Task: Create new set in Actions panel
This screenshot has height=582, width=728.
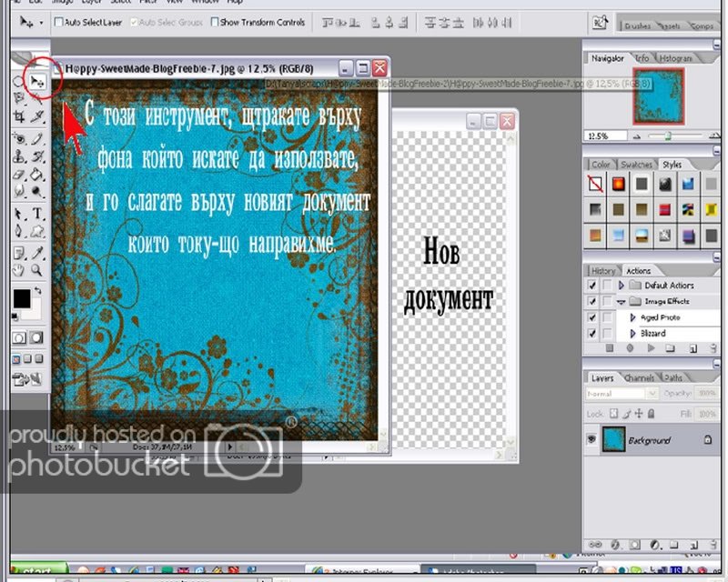Action: point(670,347)
